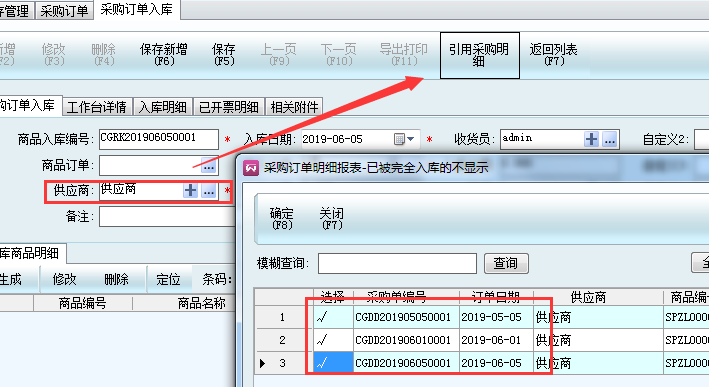Click 保存新增 (F6) in the toolbar
The width and height of the screenshot is (709, 387).
(164, 55)
